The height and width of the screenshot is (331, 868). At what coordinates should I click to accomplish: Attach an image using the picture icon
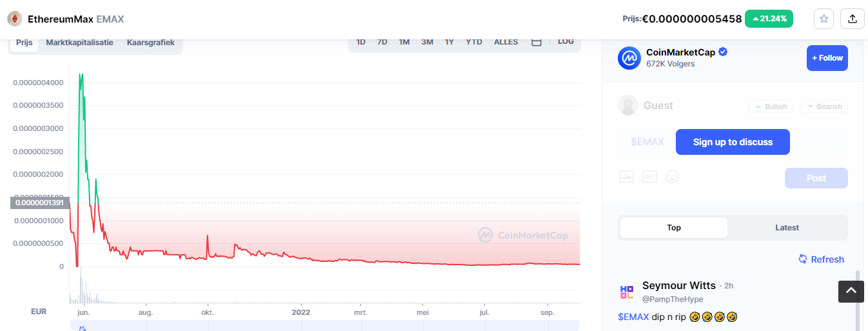pyautogui.click(x=626, y=176)
